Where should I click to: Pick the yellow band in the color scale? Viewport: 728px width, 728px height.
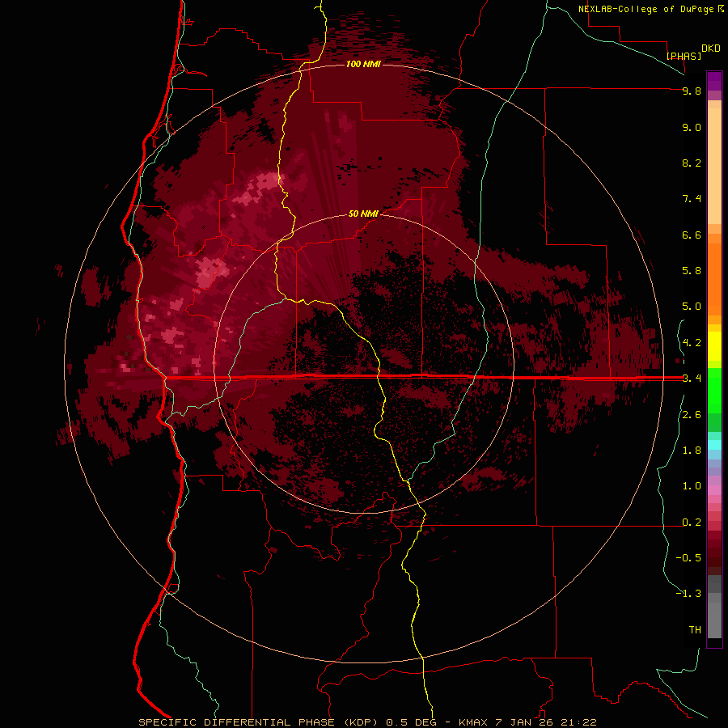[714, 346]
